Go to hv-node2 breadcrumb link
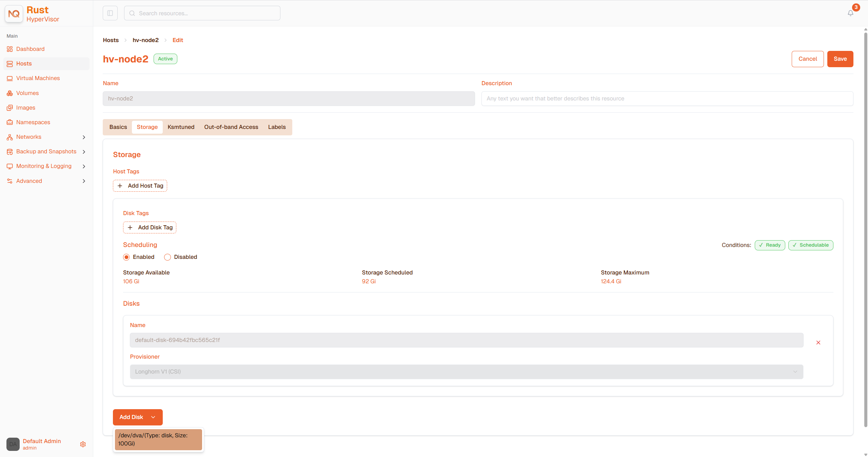Image resolution: width=868 pixels, height=457 pixels. point(145,40)
